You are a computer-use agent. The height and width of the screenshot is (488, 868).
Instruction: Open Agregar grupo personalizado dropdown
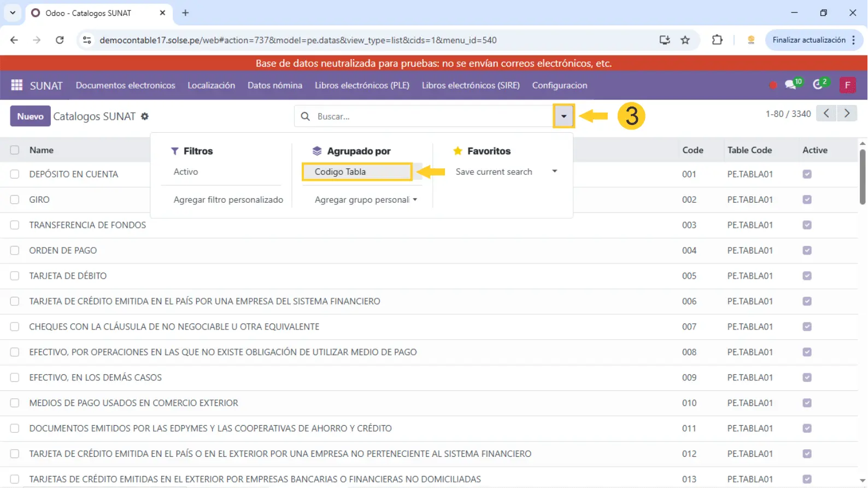click(366, 199)
